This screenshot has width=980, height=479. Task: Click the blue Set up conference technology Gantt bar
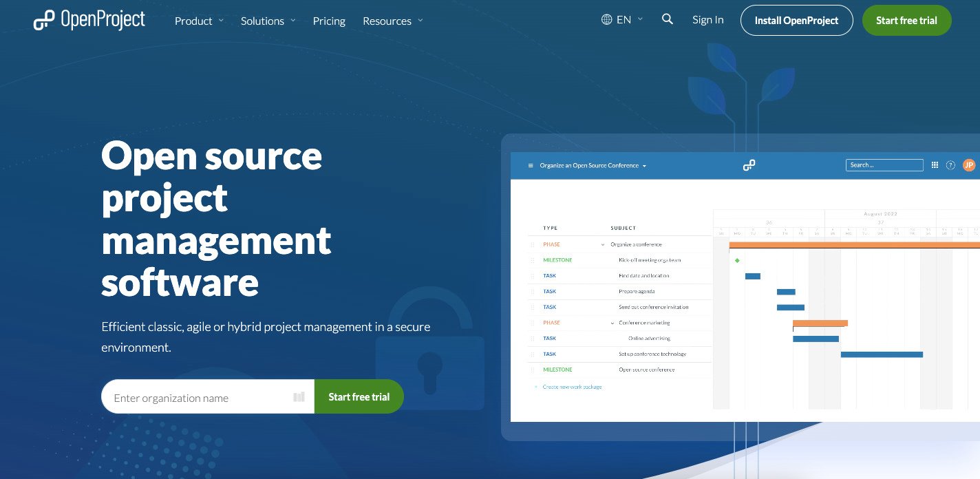pos(881,354)
